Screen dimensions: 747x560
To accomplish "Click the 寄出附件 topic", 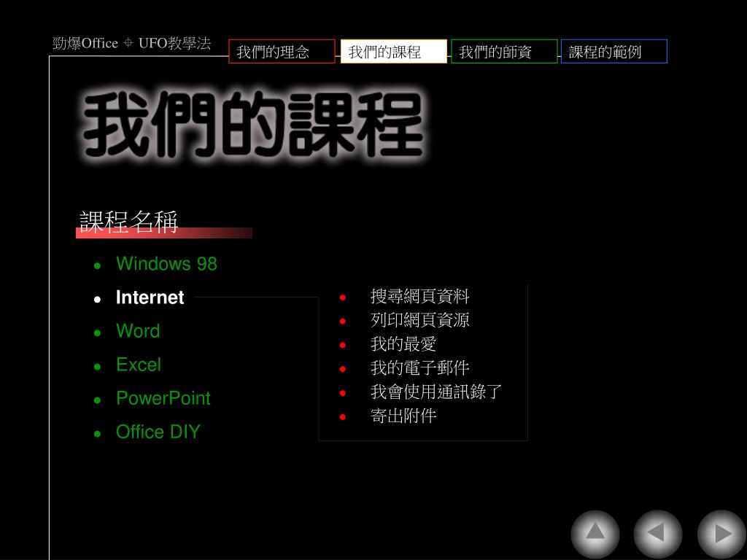I will pyautogui.click(x=403, y=416).
